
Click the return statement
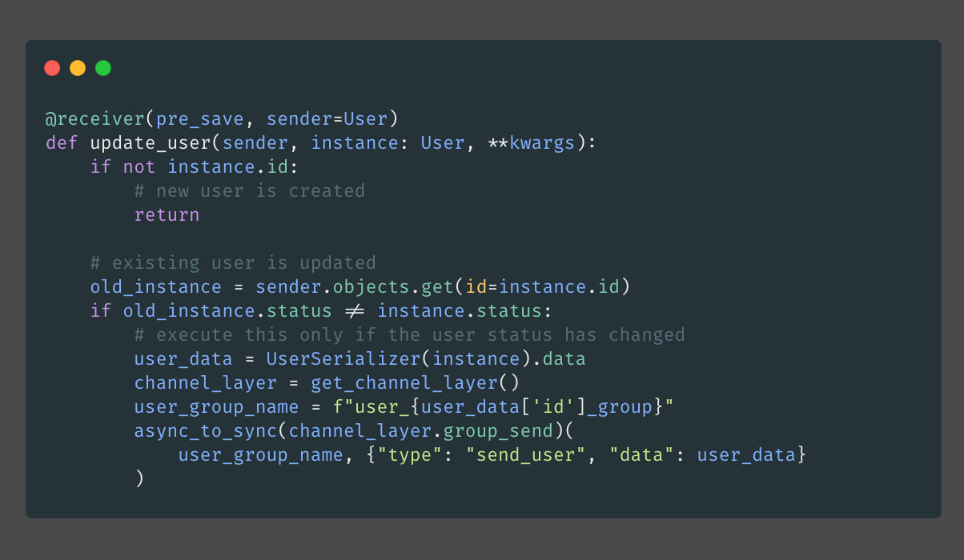point(167,214)
